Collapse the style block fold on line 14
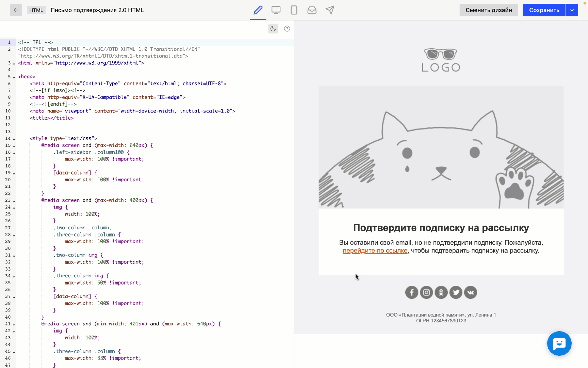This screenshot has height=368, width=588. pyautogui.click(x=14, y=139)
